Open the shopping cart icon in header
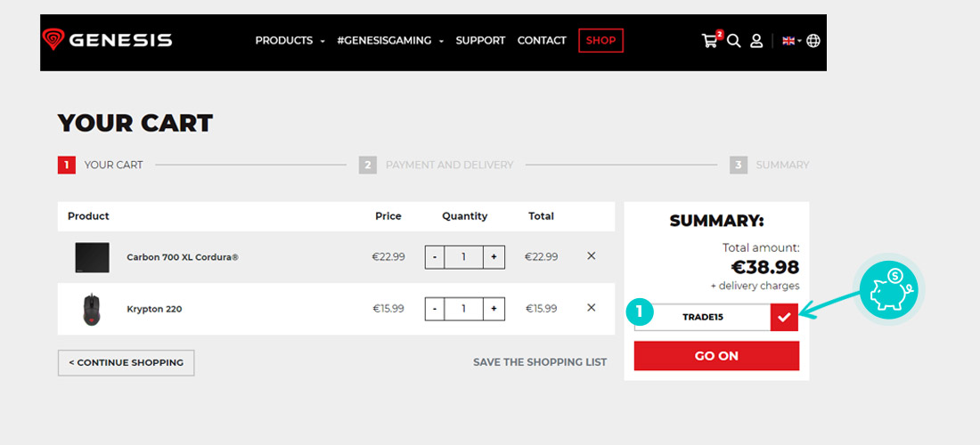 (x=710, y=41)
